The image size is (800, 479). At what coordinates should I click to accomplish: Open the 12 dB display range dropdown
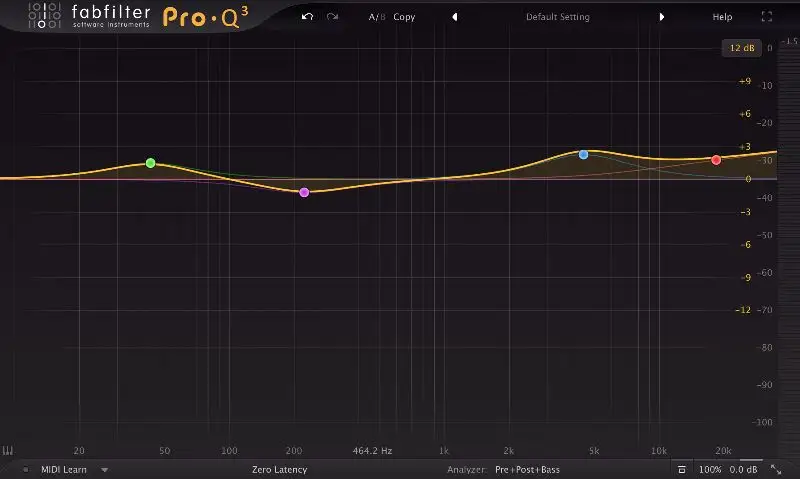743,48
